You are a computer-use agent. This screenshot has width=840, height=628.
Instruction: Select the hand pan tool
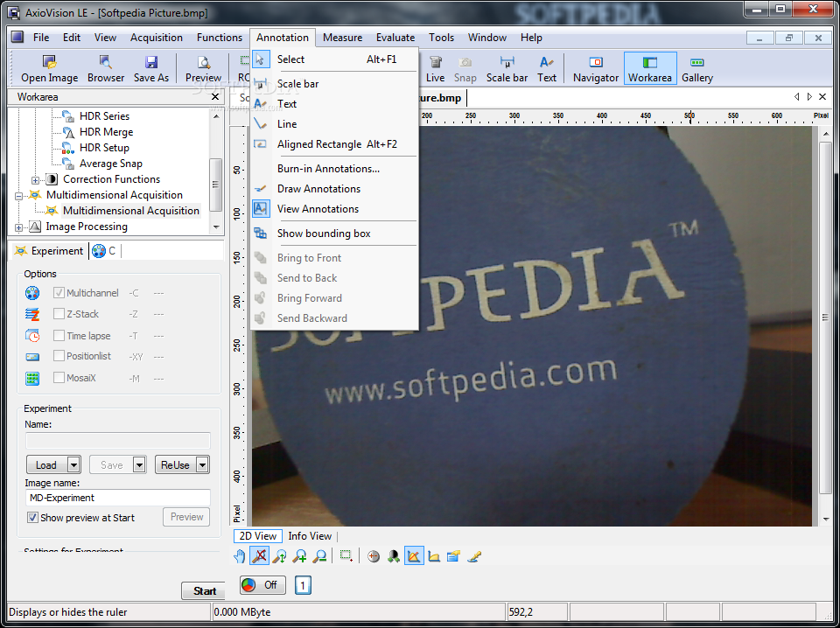click(x=240, y=556)
